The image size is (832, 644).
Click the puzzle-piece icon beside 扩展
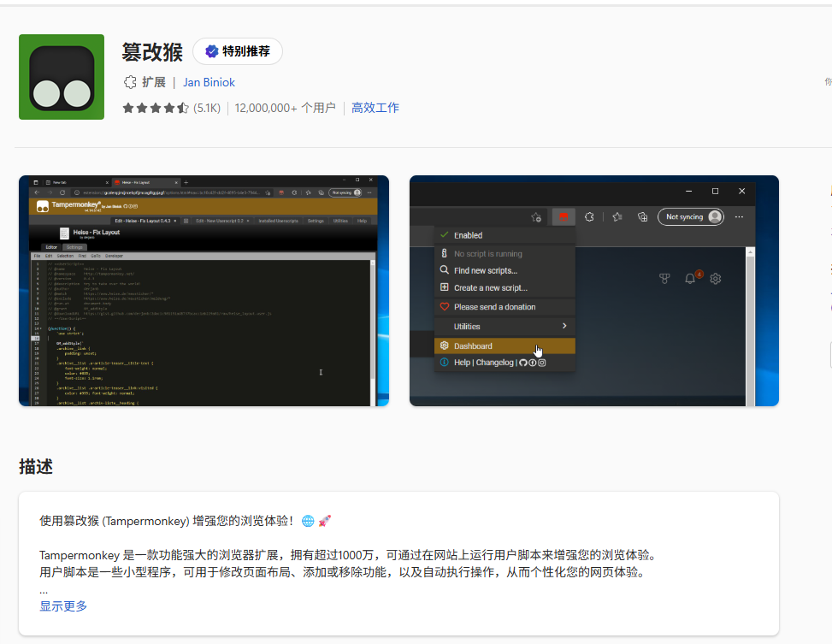[130, 82]
